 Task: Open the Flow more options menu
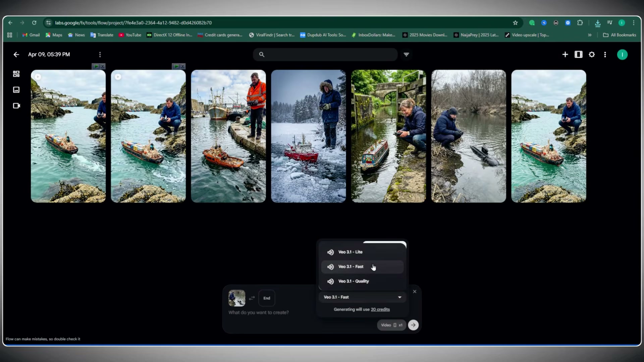pos(605,55)
